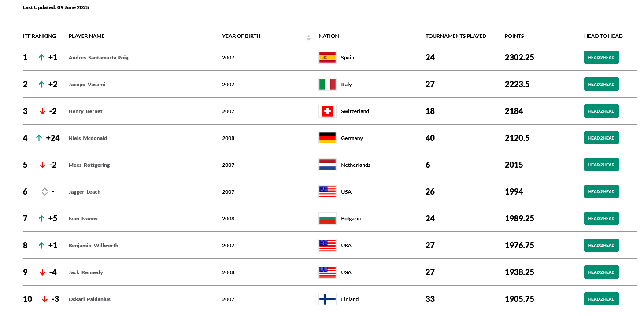
Task: Click the red down arrow beside Henry Bernet
Action: [42, 111]
